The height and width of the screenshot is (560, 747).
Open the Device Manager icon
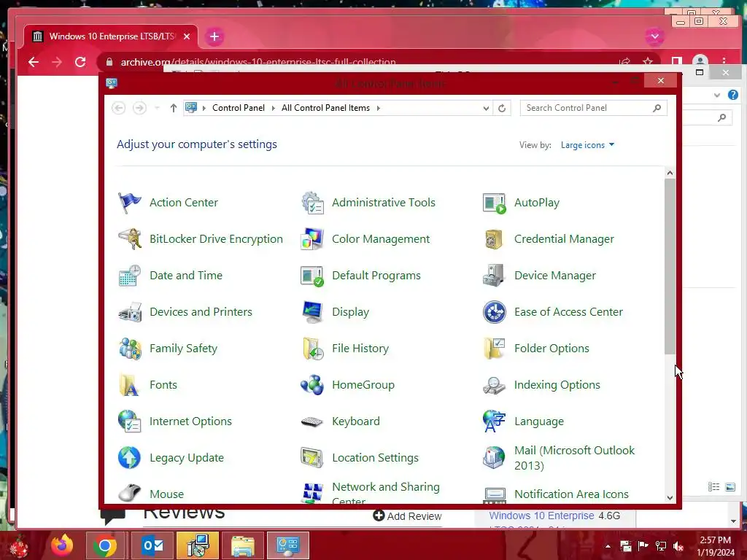click(494, 276)
